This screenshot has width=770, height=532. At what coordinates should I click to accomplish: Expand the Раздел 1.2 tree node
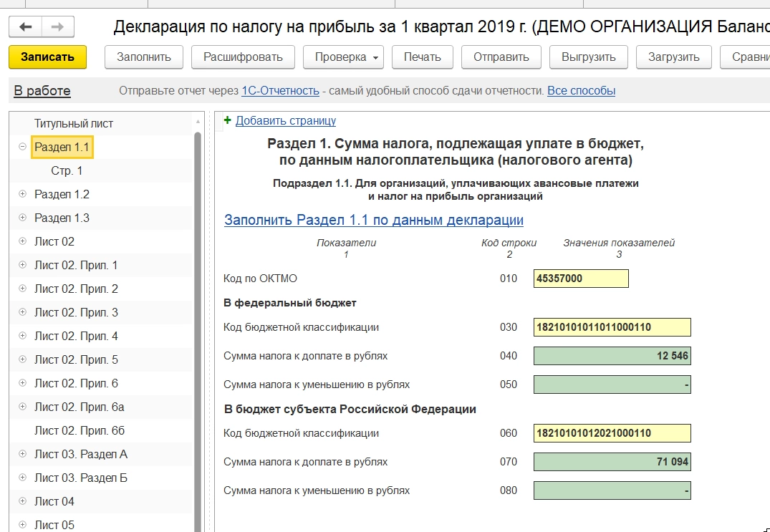click(x=22, y=194)
